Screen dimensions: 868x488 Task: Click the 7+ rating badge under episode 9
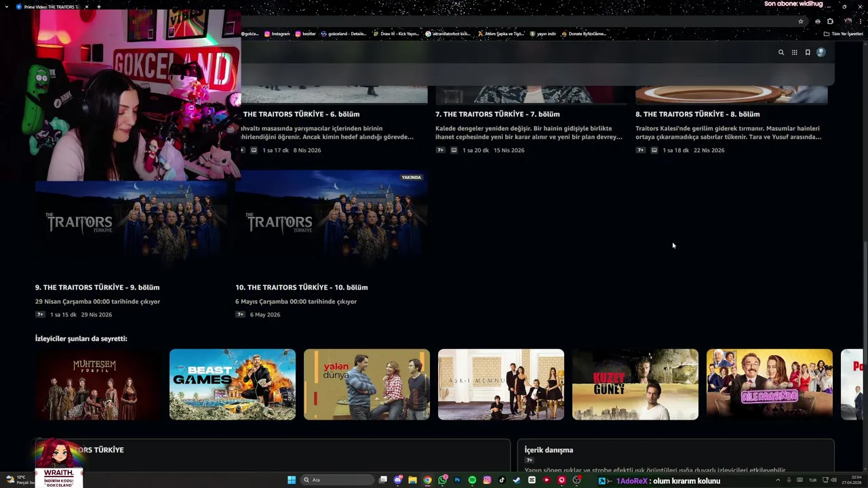[x=40, y=314]
